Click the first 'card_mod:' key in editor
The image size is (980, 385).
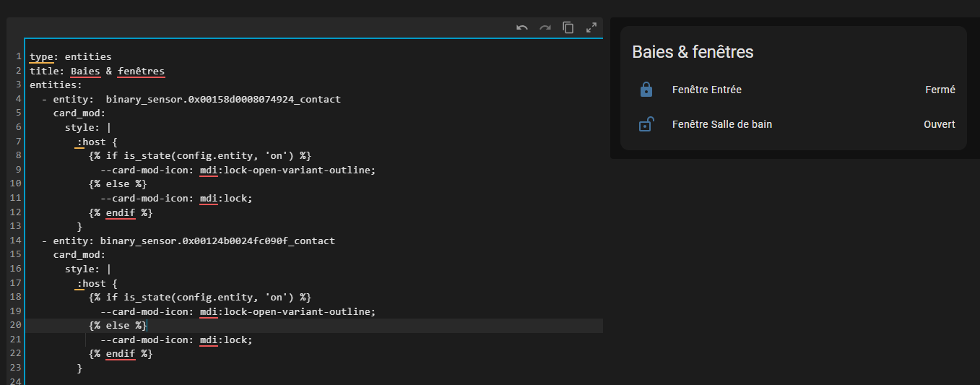(79, 113)
